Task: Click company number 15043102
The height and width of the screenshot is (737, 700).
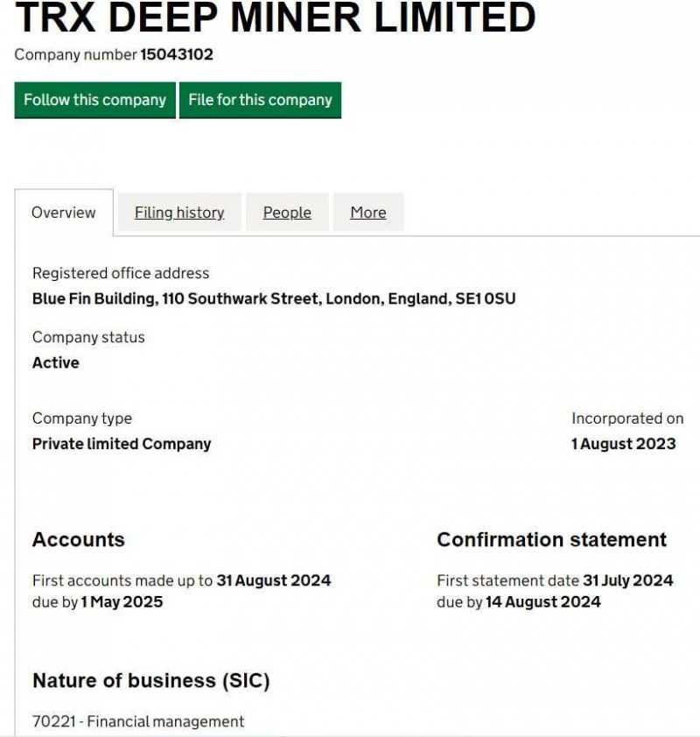Action: [177, 54]
